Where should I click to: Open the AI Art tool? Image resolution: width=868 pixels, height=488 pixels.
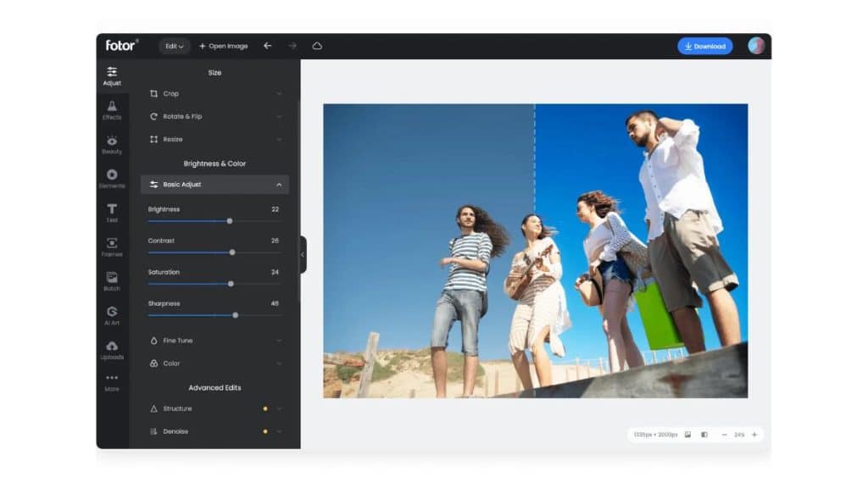pyautogui.click(x=112, y=315)
